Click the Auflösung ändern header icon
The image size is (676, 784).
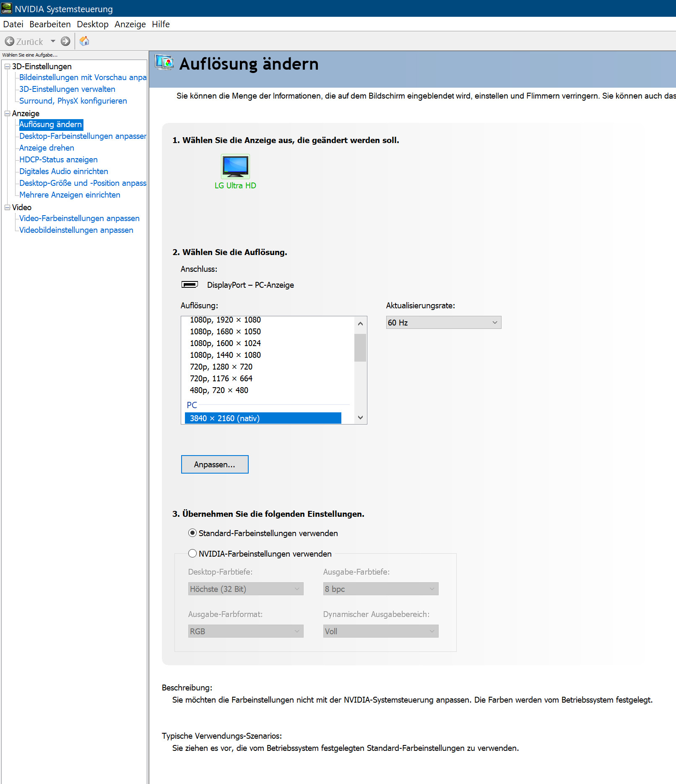[x=164, y=63]
